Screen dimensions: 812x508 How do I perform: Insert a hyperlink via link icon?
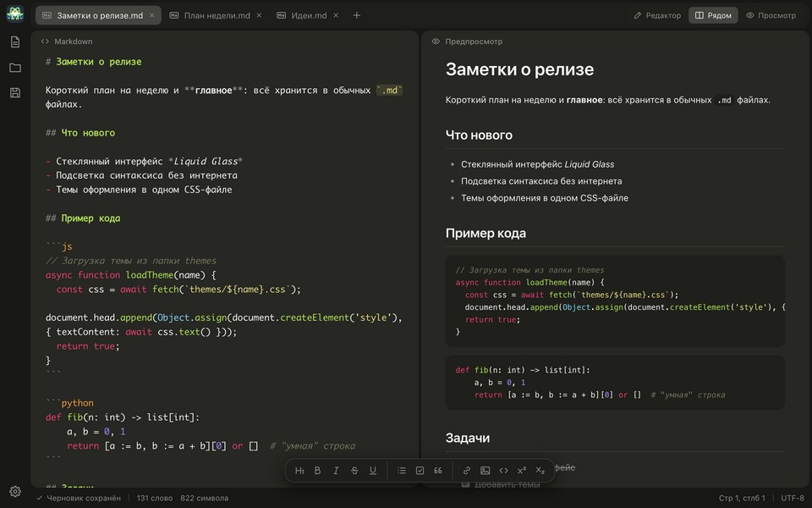coord(467,471)
